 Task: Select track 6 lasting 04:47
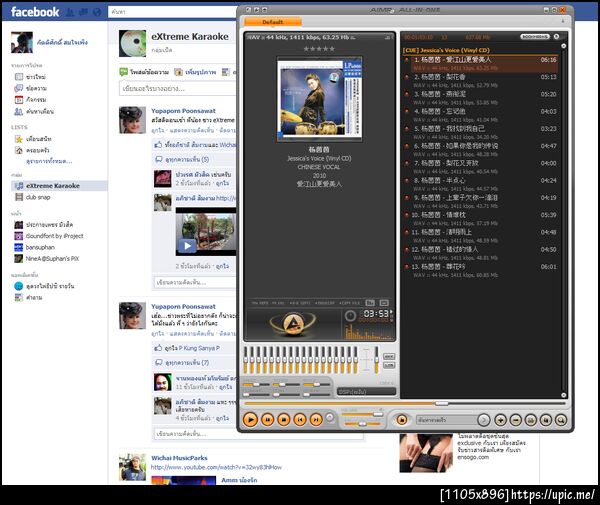(481, 149)
